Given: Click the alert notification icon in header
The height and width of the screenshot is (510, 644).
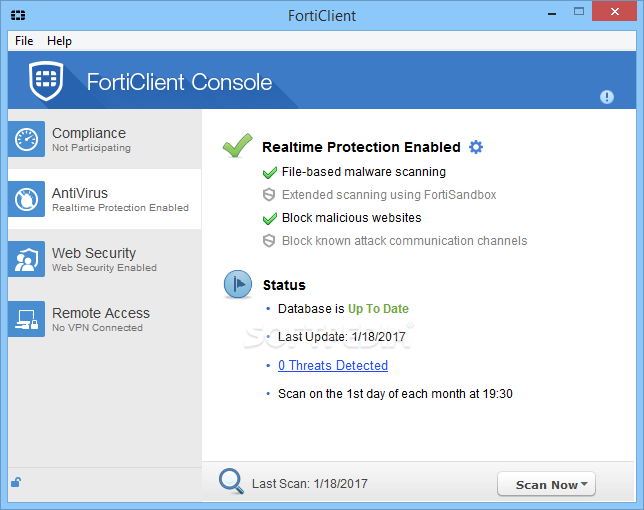Looking at the screenshot, I should point(607,97).
